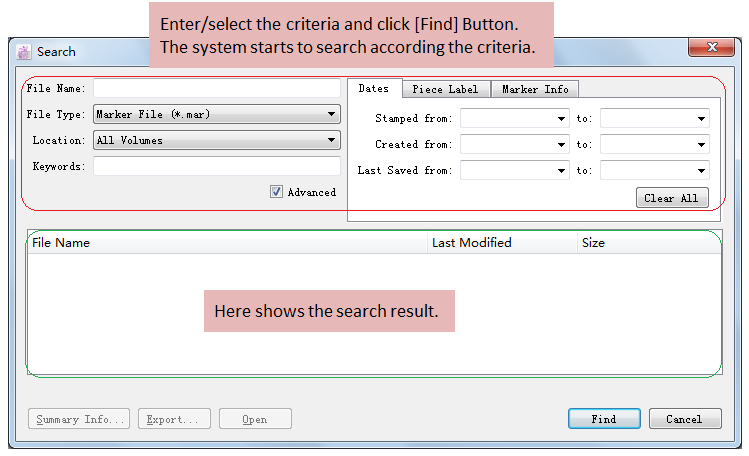Click the Search window title icon

click(24, 51)
